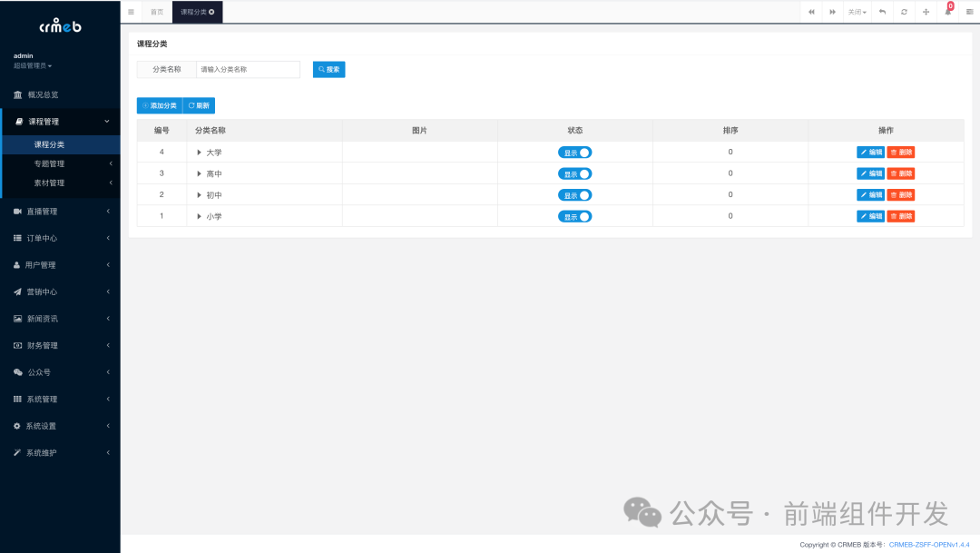
Task: Click the refresh page icon in top bar
Action: click(904, 12)
